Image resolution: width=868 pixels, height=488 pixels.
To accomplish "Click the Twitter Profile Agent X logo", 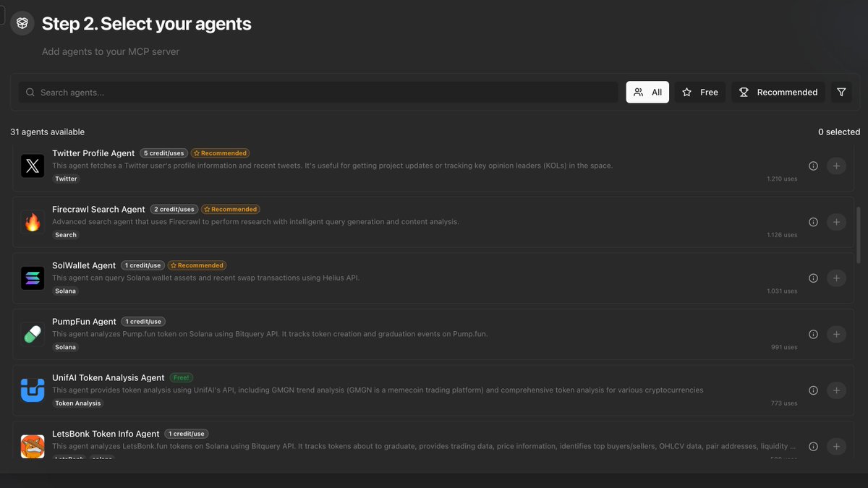I will (33, 166).
